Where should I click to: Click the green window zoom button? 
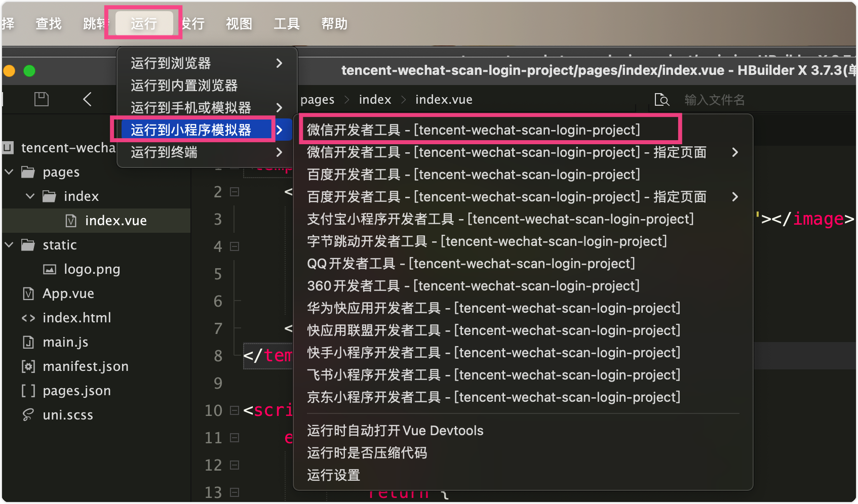coord(29,71)
